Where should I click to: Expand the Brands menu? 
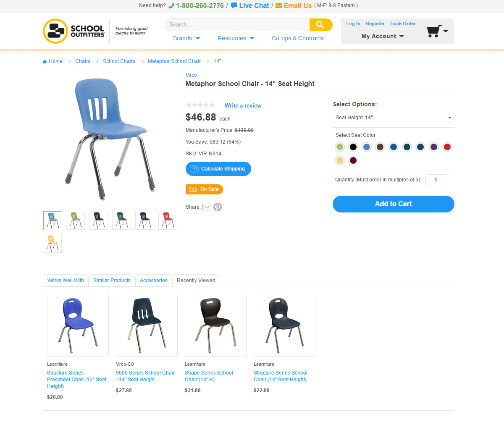point(186,38)
